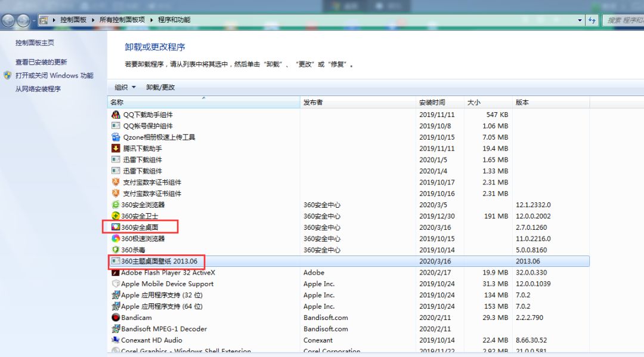This screenshot has width=644, height=357.
Task: Open the address bar history dropdown
Action: pyautogui.click(x=578, y=20)
